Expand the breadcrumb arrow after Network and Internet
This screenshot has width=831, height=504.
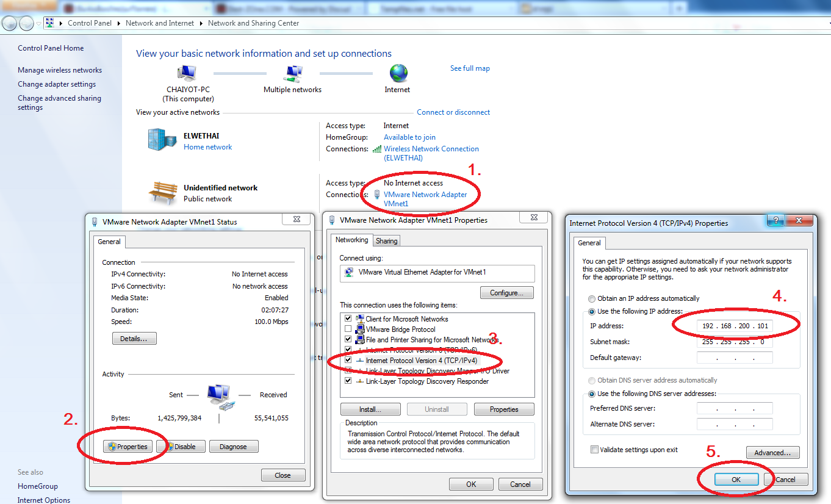pyautogui.click(x=201, y=23)
